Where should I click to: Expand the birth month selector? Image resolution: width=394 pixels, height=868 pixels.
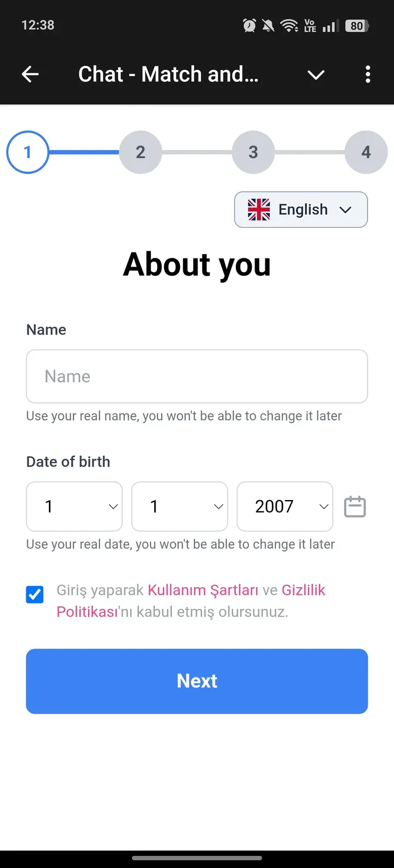[179, 507]
